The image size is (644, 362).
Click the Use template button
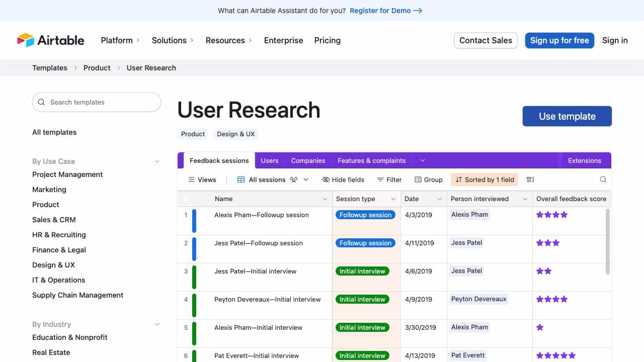(x=567, y=116)
